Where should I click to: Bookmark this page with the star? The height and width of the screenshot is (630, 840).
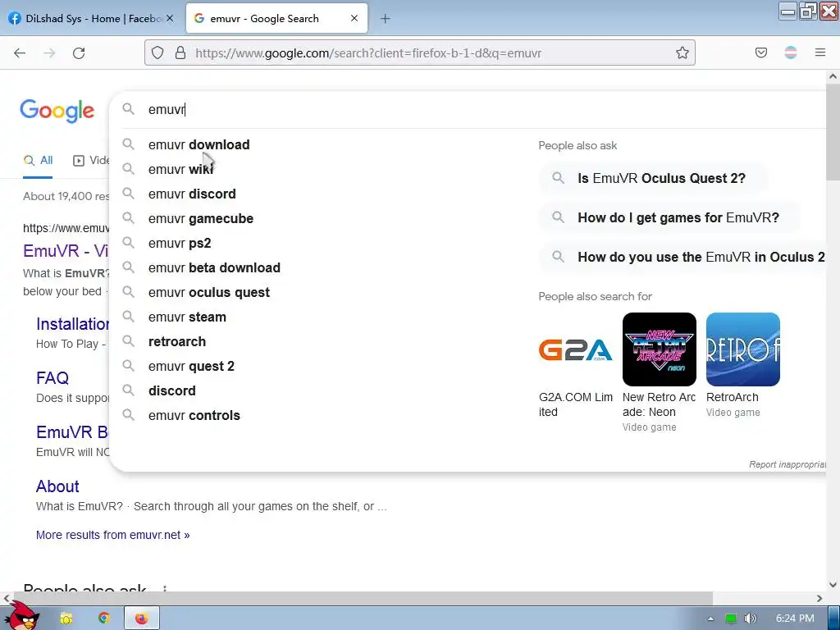click(682, 52)
